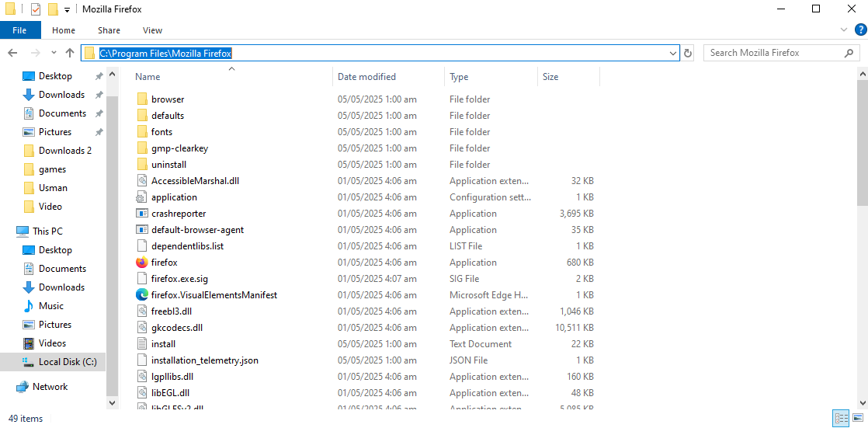This screenshot has height=428, width=868.
Task: Open pinned Pictures in Quick access
Action: tap(55, 132)
